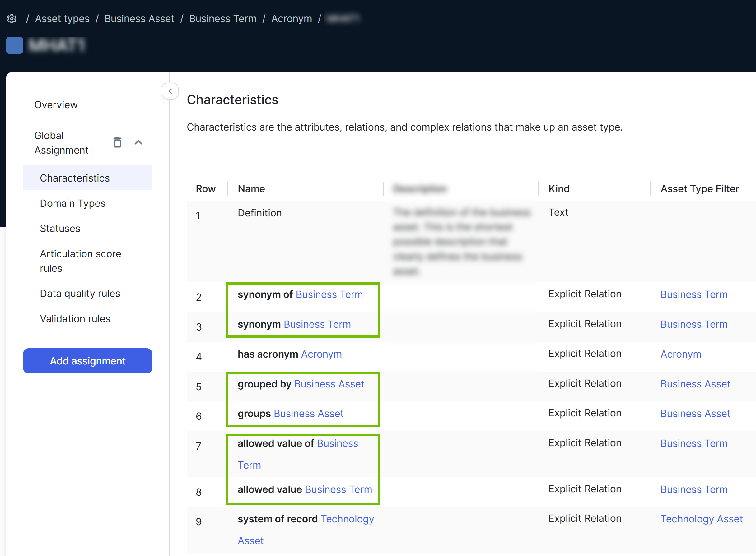Go to the Overview section
The height and width of the screenshot is (556, 756).
pos(56,105)
